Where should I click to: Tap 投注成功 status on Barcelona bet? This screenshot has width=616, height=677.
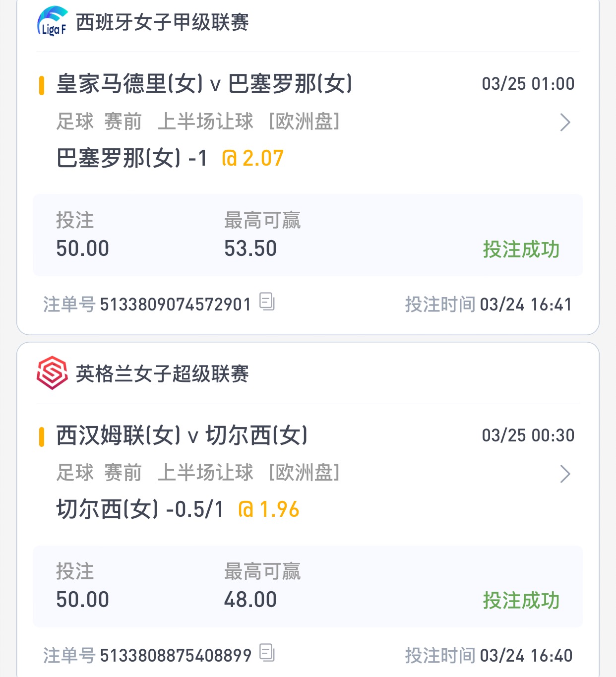tap(521, 249)
